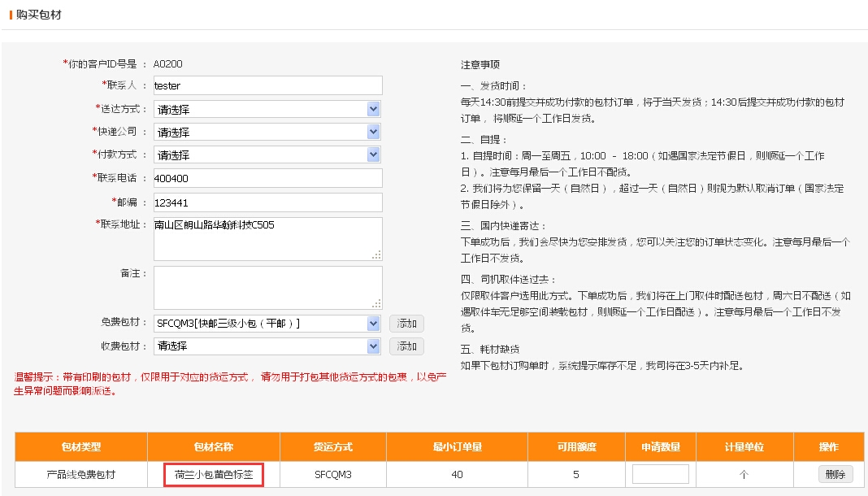Expand the 收费包材 dropdown

(x=267, y=346)
